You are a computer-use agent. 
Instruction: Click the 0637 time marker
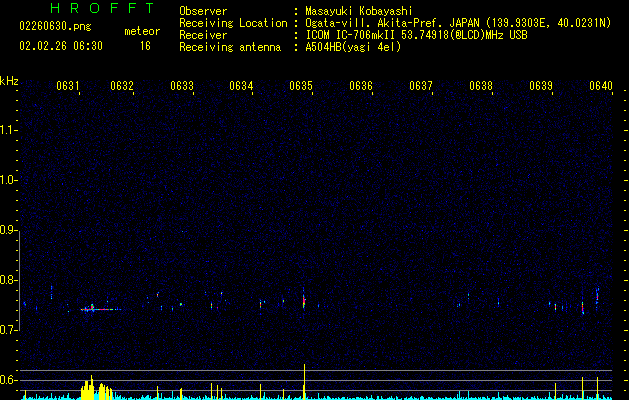421,85
